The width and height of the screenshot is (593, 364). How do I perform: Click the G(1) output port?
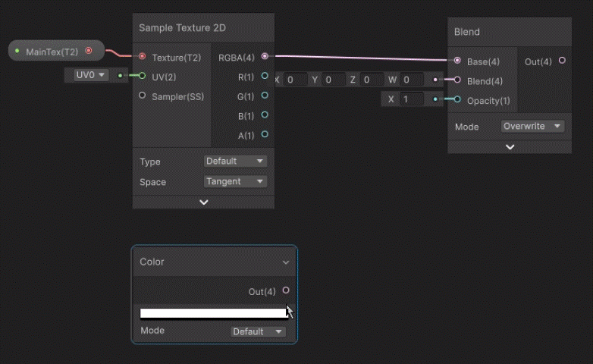coord(264,96)
